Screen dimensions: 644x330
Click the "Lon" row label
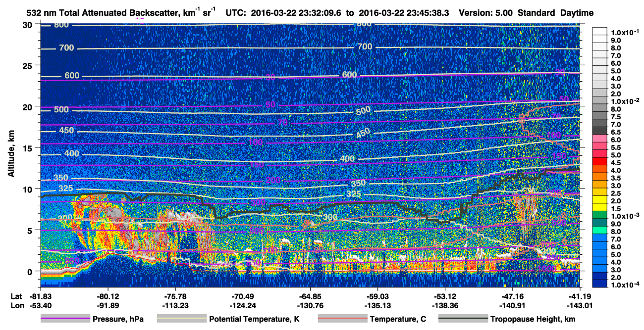[16, 305]
